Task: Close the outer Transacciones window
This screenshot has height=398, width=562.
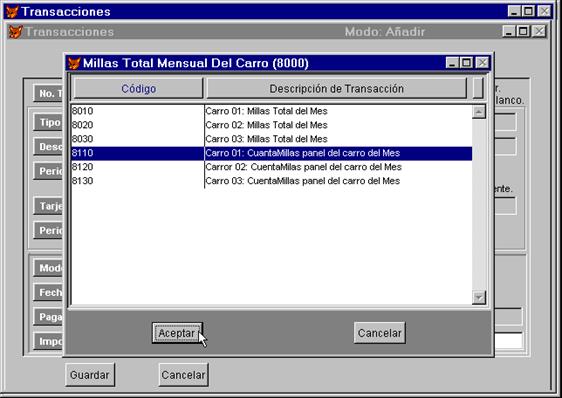Action: [x=544, y=11]
